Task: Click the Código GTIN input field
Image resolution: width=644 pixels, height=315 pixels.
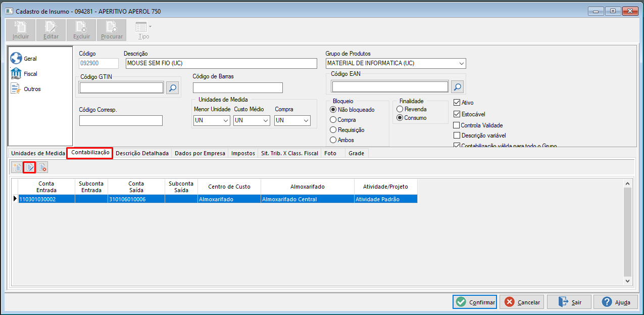Action: tap(122, 88)
